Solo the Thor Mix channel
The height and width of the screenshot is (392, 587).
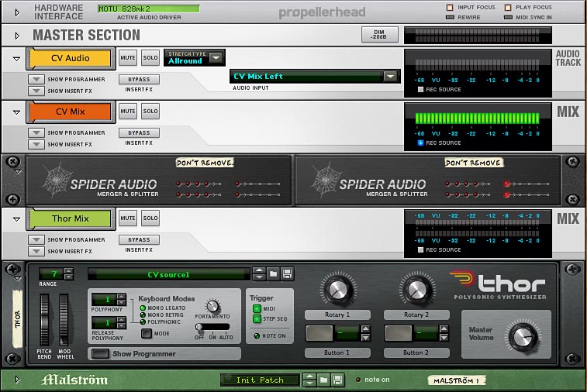coord(150,218)
